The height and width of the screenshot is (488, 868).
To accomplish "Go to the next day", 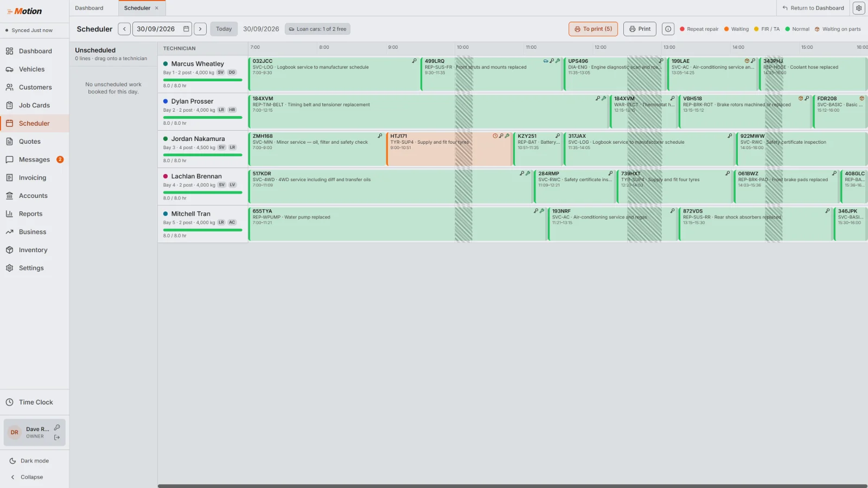I will (x=200, y=29).
